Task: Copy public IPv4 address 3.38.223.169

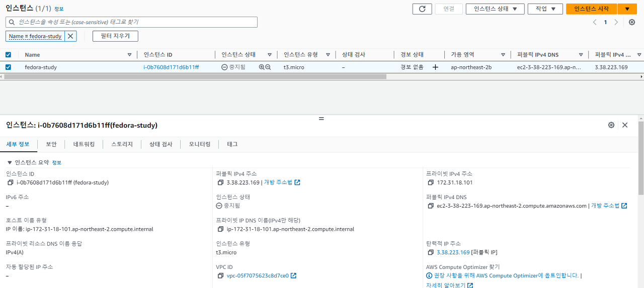Action: pos(220,182)
